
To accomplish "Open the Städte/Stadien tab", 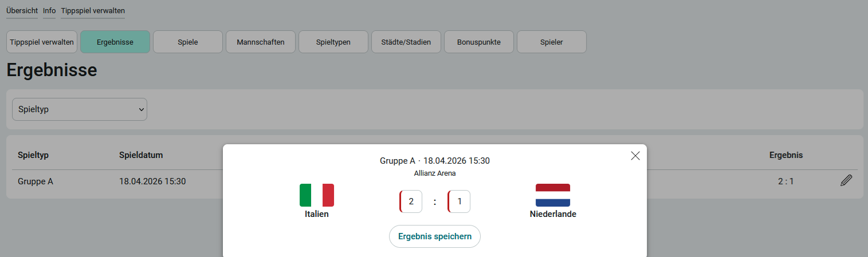I will 406,42.
